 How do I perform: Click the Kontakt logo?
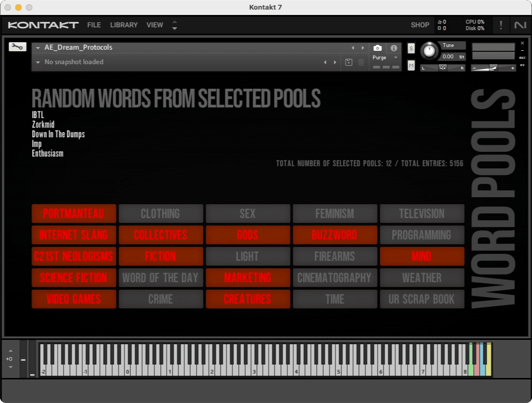click(43, 25)
